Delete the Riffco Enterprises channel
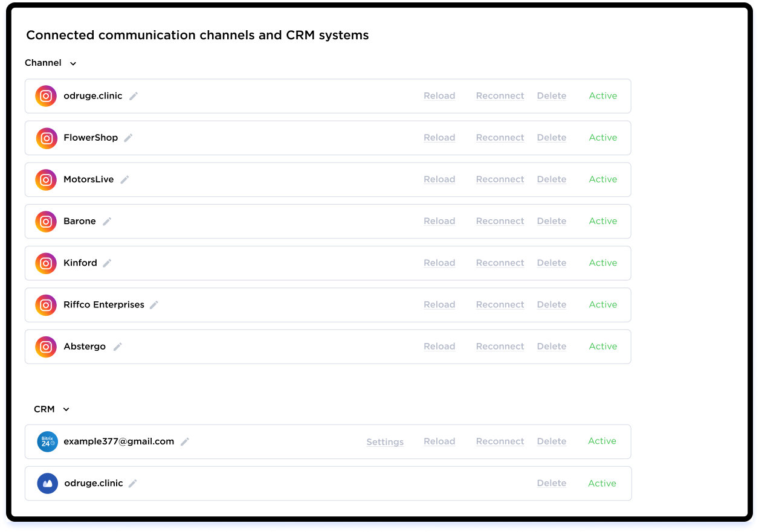Image resolution: width=759 pixels, height=532 pixels. [552, 305]
